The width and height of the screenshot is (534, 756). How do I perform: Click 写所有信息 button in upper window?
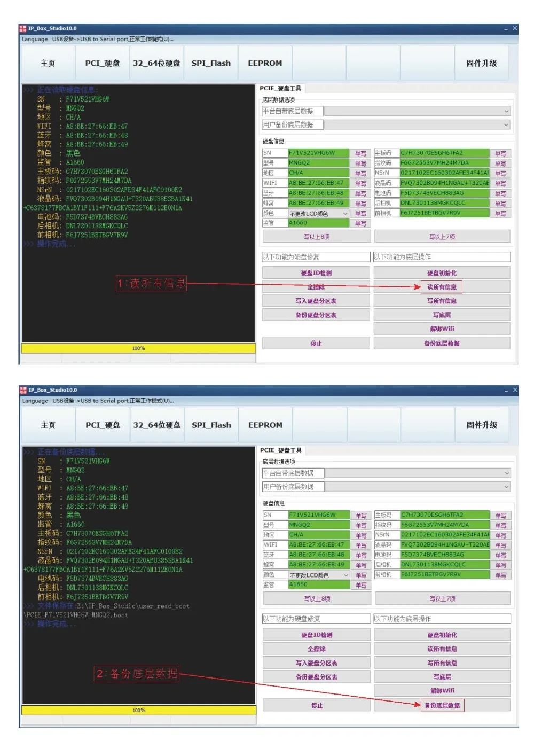click(x=442, y=301)
